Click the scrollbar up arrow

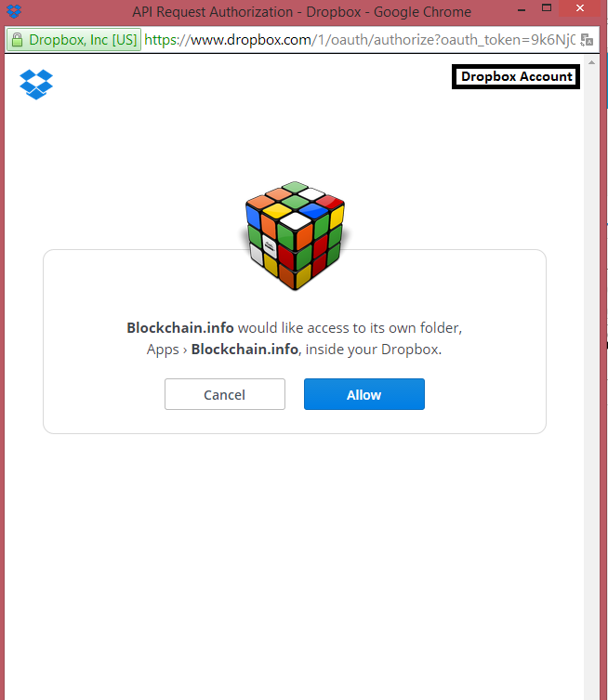tap(591, 62)
